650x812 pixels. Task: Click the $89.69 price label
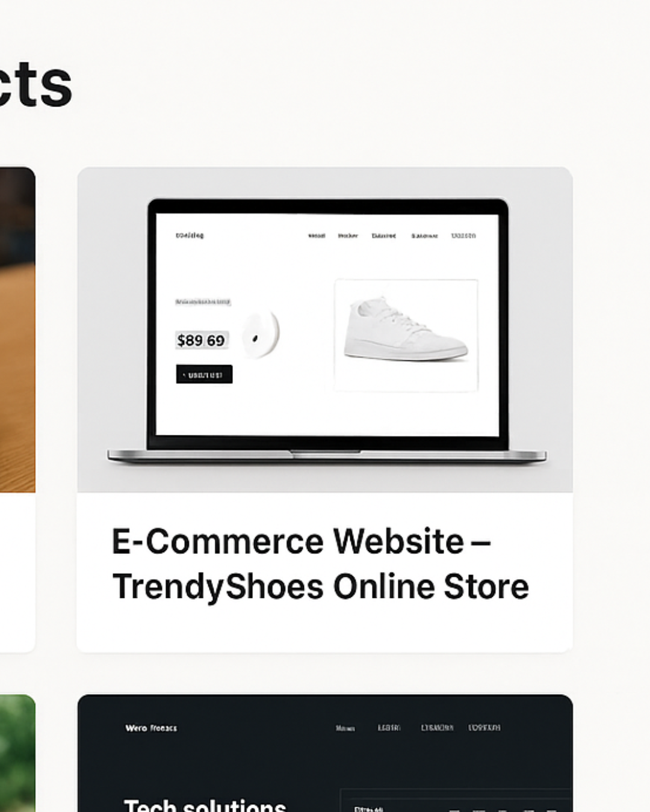[202, 340]
